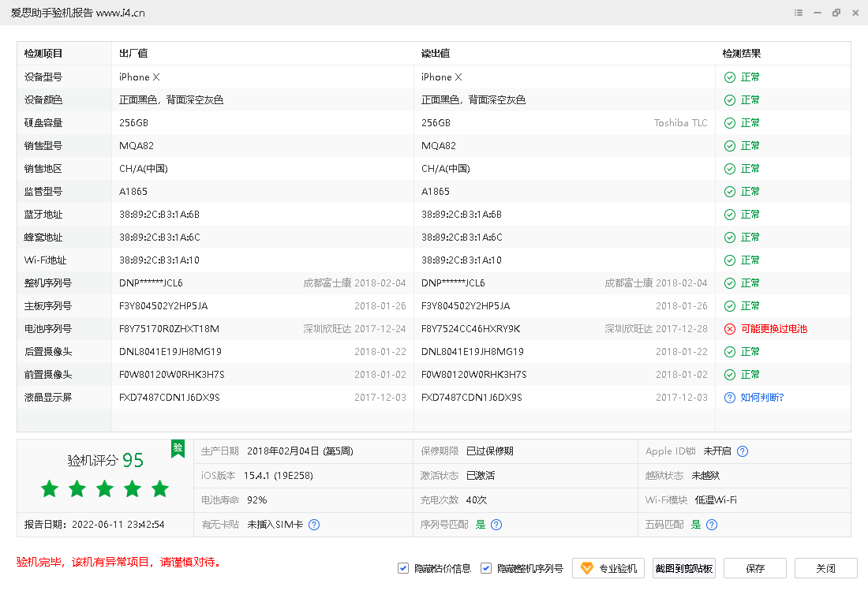
Task: Click 销售型号 factory value MQA82
Action: click(137, 146)
